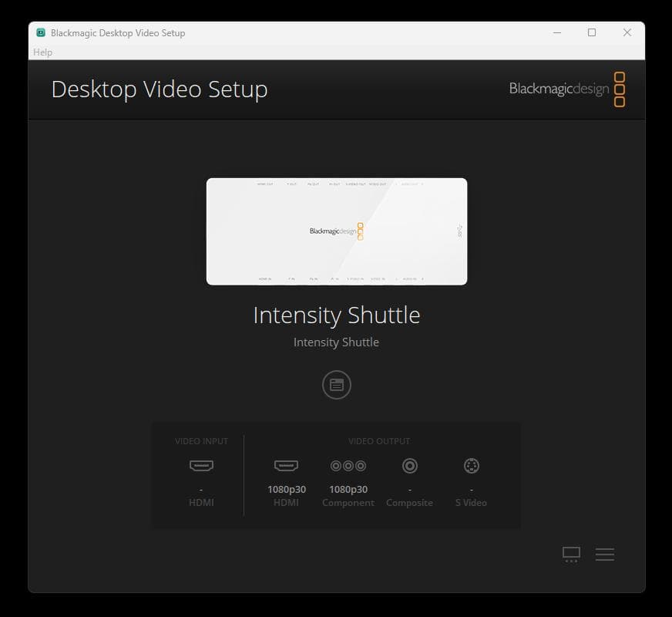Click the 1080p30 label under HDMI output

[286, 488]
